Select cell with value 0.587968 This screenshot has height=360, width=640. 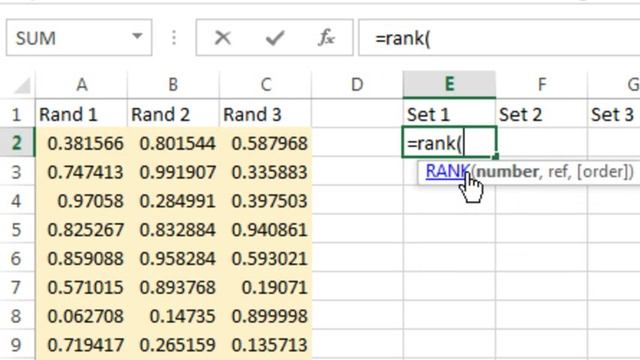[265, 143]
